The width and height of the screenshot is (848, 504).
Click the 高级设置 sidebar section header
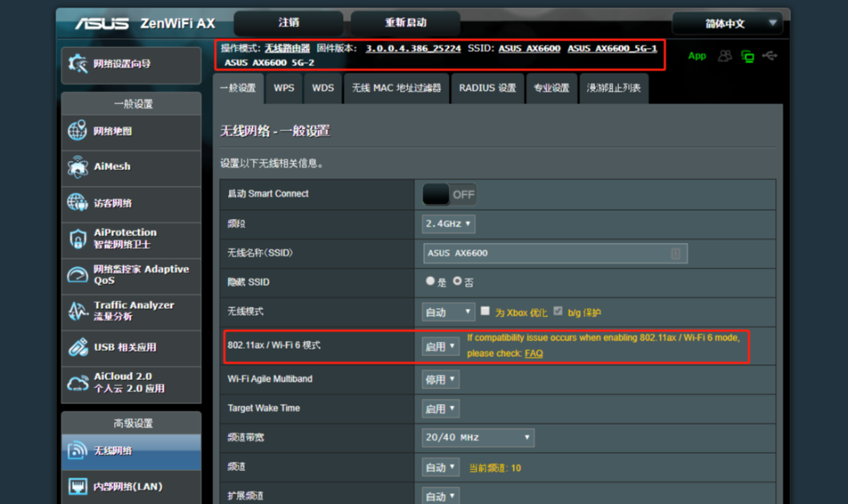tap(133, 423)
